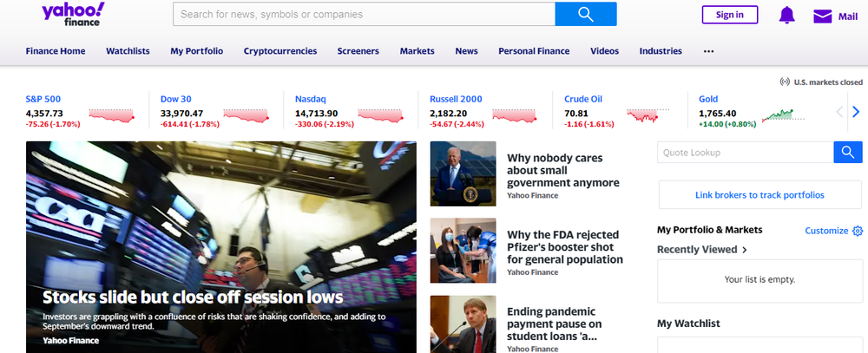The width and height of the screenshot is (868, 353).
Task: Click the Nasdaq sparkline chart
Action: point(381,115)
